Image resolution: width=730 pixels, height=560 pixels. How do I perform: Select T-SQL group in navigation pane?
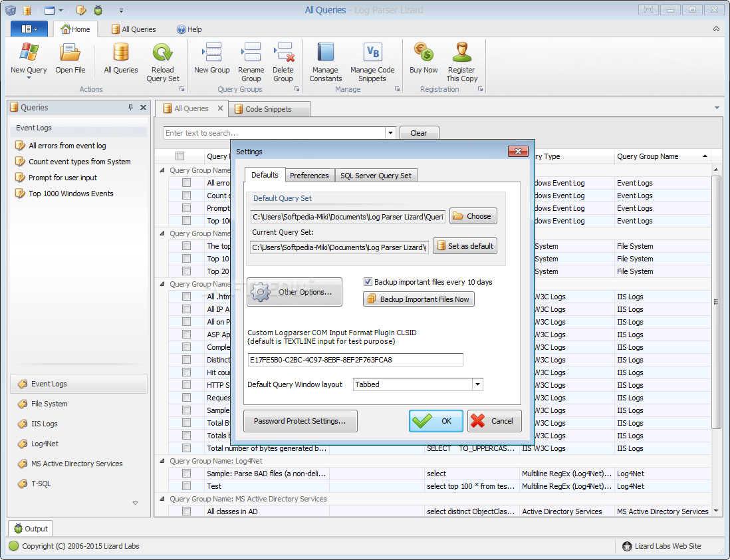78,484
